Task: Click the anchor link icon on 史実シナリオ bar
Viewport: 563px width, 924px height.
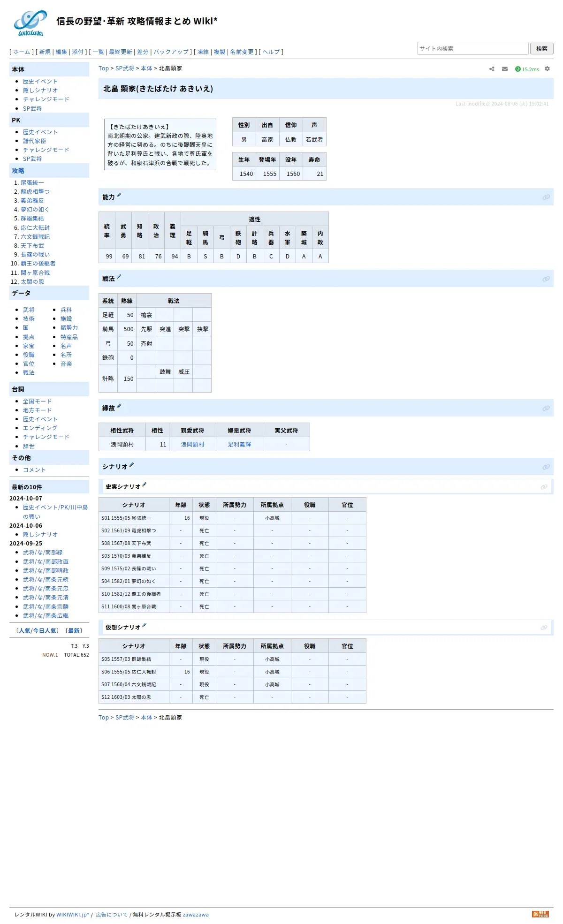Action: [544, 487]
